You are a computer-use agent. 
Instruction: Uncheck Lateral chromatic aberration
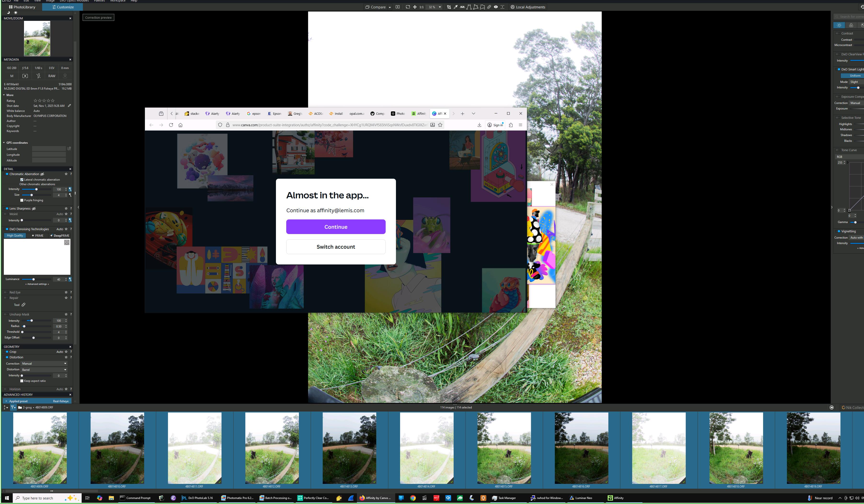(x=22, y=180)
